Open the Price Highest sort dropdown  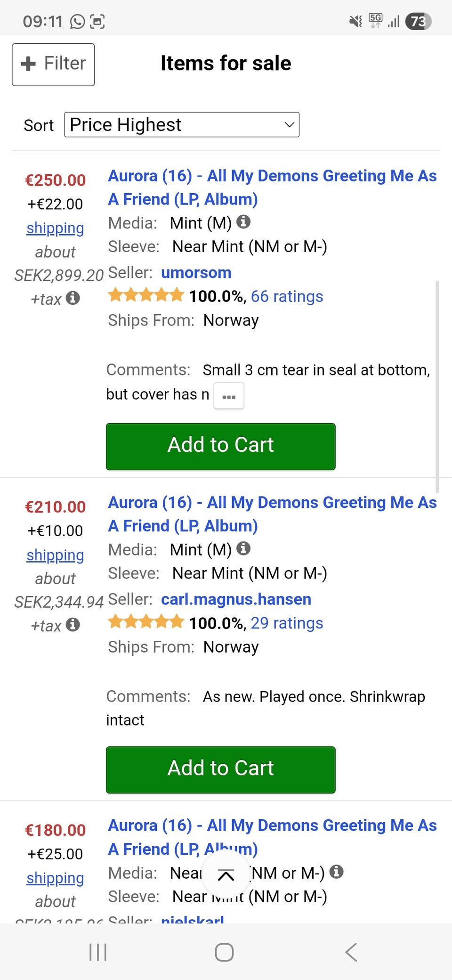coord(182,125)
